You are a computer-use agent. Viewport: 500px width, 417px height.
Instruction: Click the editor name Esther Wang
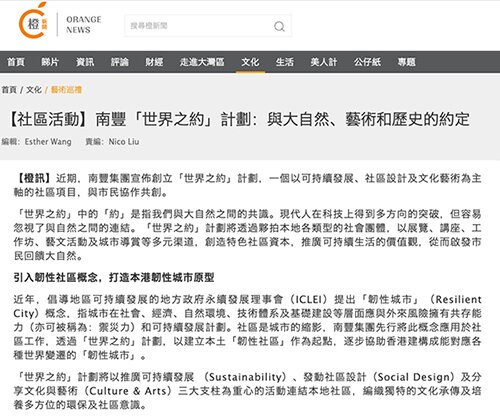[48, 142]
